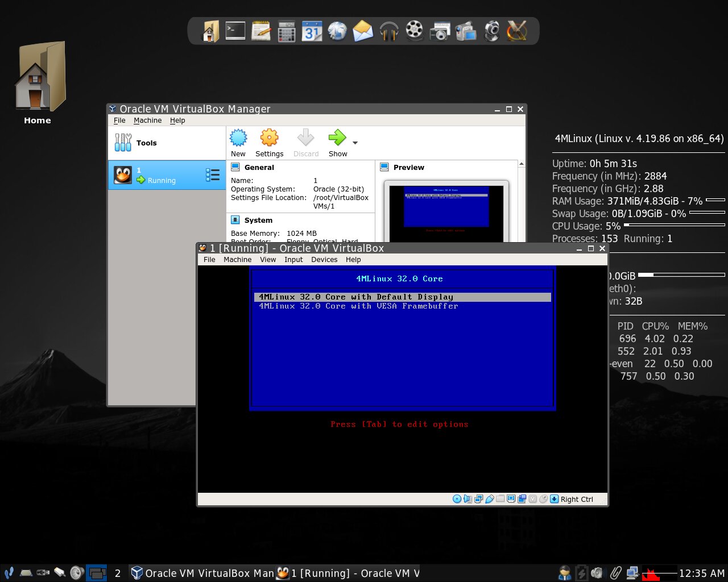Click New VM toolbar button in Manager
The height and width of the screenshot is (582, 728).
(x=238, y=143)
